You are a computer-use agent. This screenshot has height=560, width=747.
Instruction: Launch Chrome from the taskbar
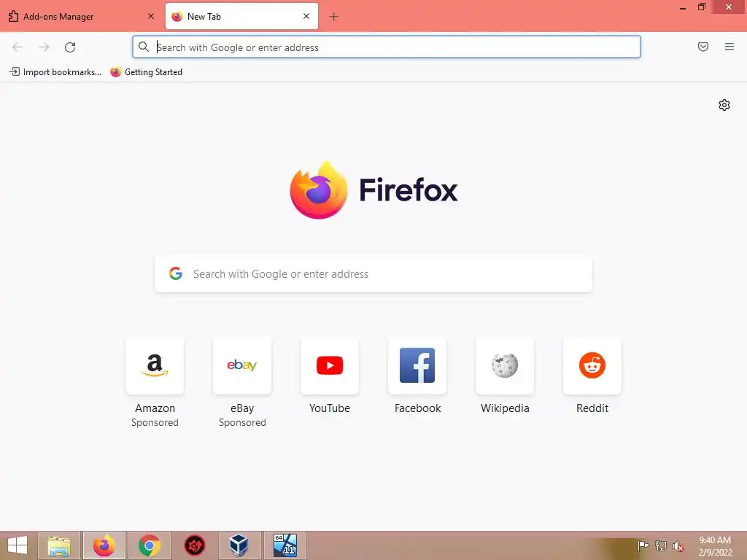coord(150,545)
